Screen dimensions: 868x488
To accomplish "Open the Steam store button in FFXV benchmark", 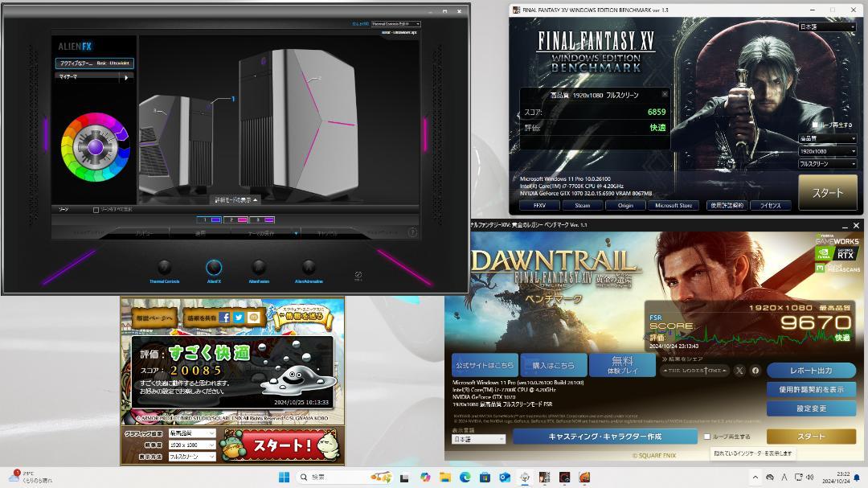I will point(583,206).
